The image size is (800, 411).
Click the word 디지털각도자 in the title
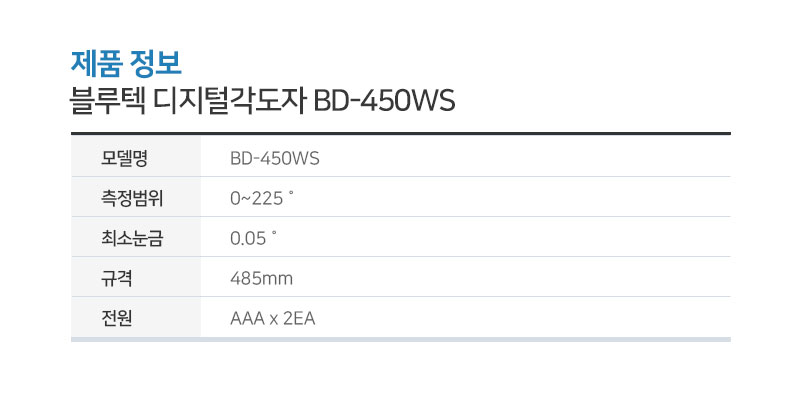click(x=230, y=100)
